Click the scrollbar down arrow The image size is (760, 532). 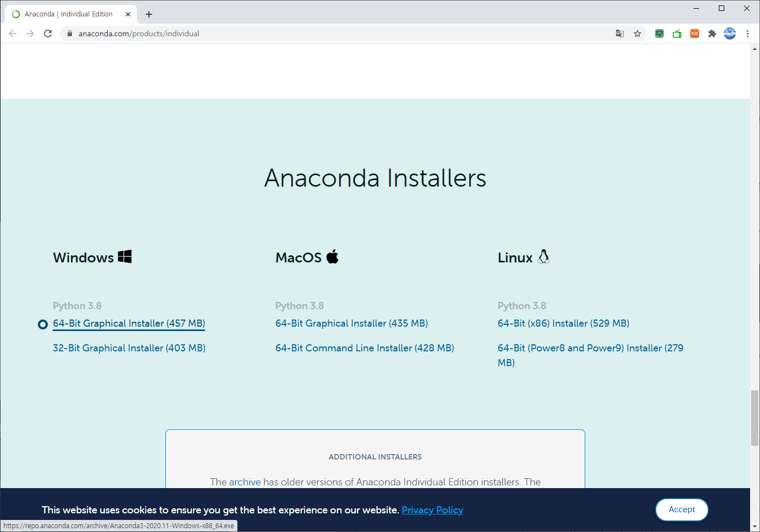click(755, 527)
